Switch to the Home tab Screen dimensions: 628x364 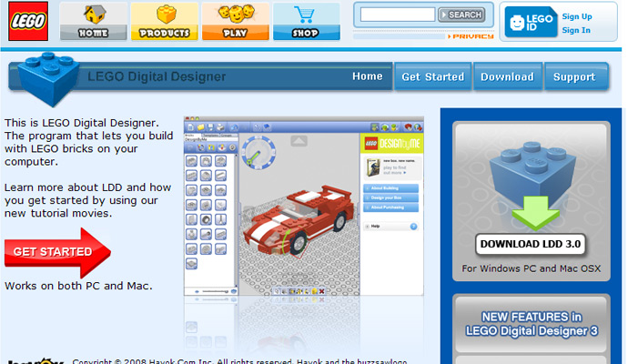tap(368, 76)
